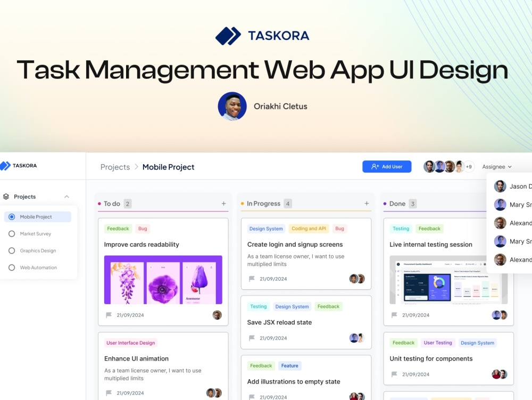Click flag icon on login and signup card
The image size is (532, 400).
(252, 279)
